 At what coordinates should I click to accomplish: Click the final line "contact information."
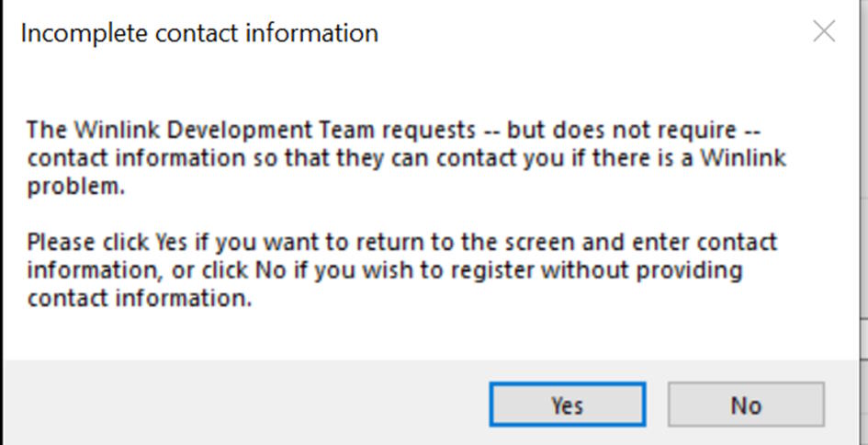pyautogui.click(x=139, y=300)
